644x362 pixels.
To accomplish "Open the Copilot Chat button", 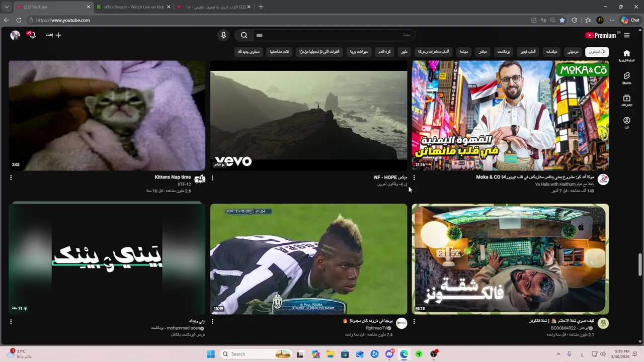I will click(x=630, y=20).
